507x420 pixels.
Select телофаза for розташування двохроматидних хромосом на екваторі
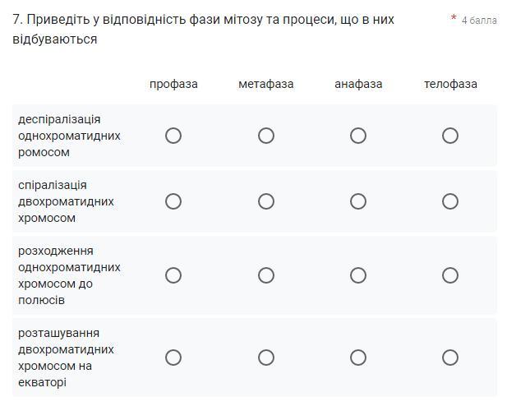tap(450, 358)
